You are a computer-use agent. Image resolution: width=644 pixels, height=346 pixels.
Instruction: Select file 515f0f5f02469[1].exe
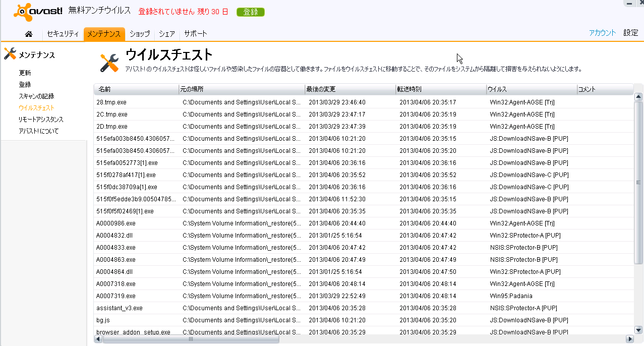(363, 211)
